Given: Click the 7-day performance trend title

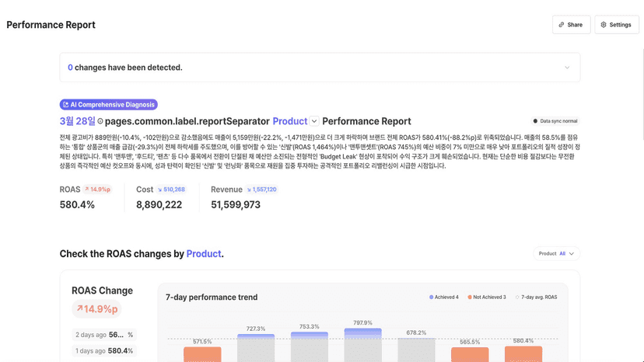Looking at the screenshot, I should [x=212, y=298].
